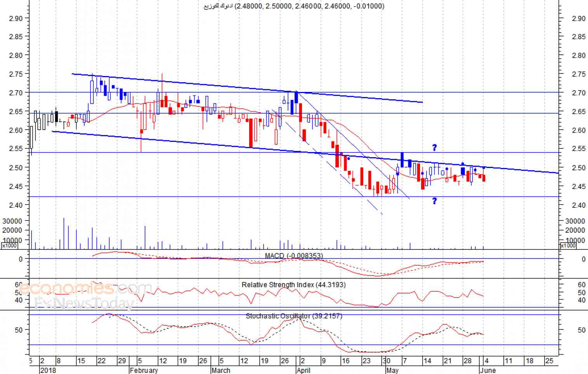Click the chart title with price values

tap(294, 6)
